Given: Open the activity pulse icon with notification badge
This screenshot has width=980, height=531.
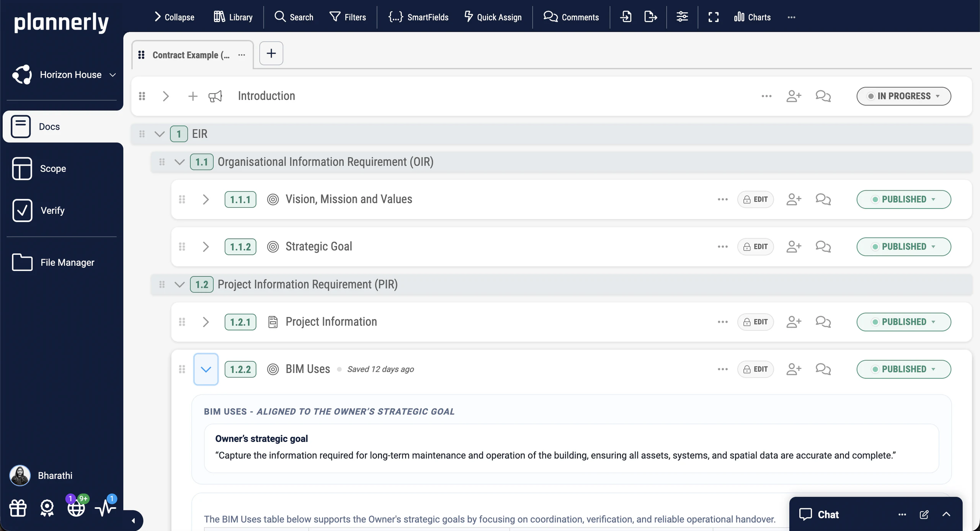Looking at the screenshot, I should (x=105, y=507).
